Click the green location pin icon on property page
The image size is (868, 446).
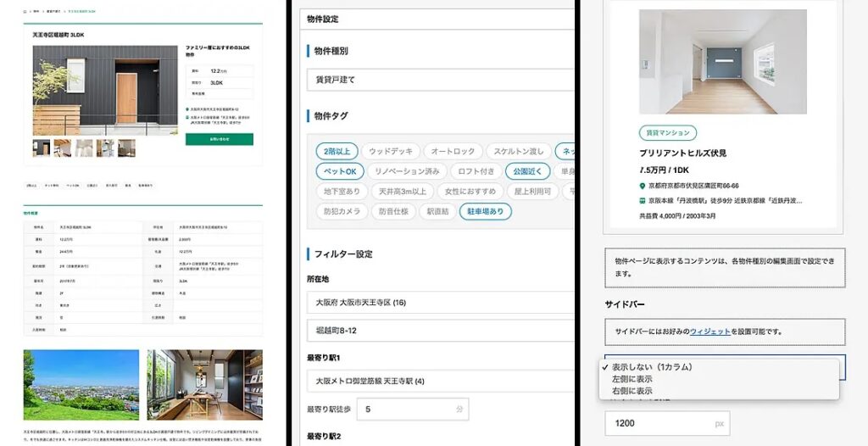click(187, 109)
